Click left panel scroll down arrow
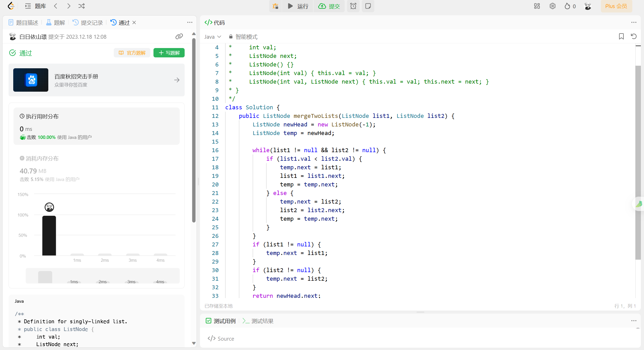This screenshot has width=644, height=350. point(194,343)
